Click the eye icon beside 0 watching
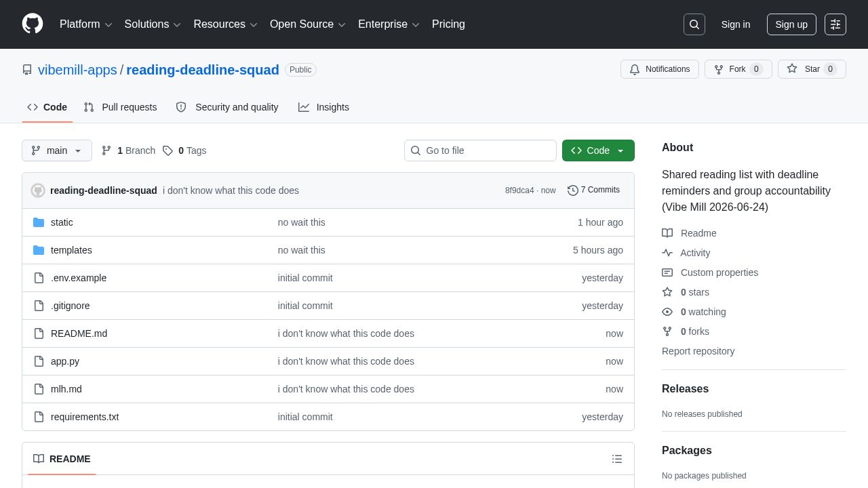Screen dimensions: 868x488 667,312
